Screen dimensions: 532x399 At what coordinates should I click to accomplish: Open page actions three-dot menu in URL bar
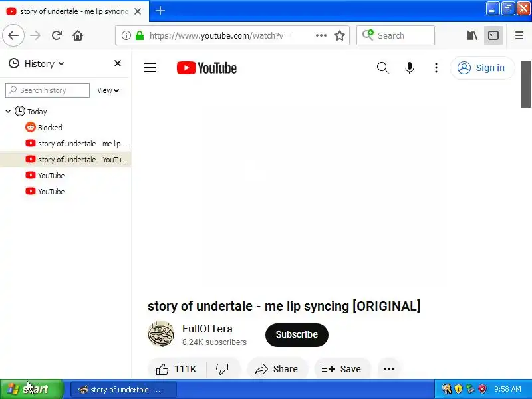pyautogui.click(x=321, y=35)
